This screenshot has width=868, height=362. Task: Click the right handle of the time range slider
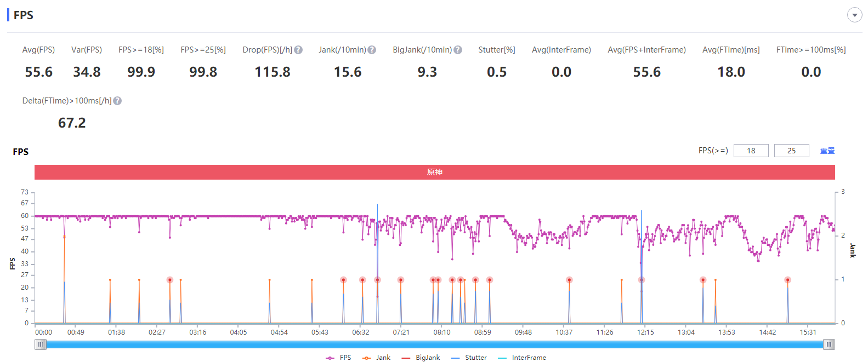tap(830, 344)
